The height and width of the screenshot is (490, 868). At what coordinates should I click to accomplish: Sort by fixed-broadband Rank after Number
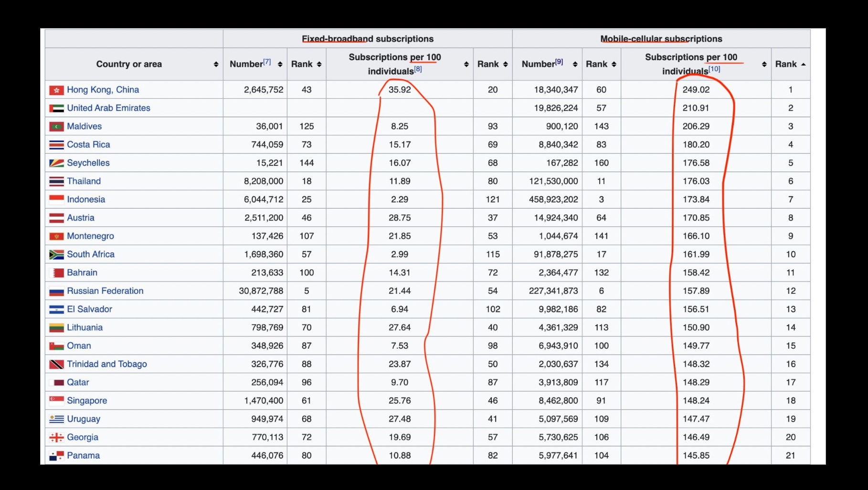pos(319,64)
